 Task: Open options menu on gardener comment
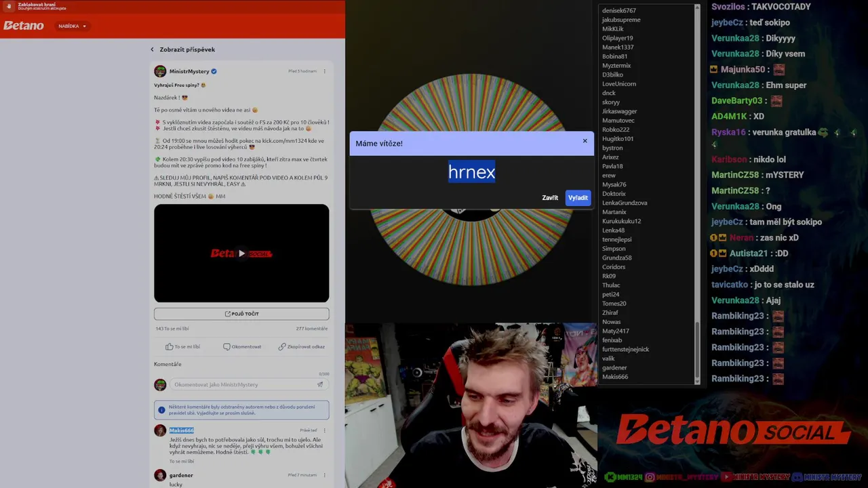coord(324,475)
